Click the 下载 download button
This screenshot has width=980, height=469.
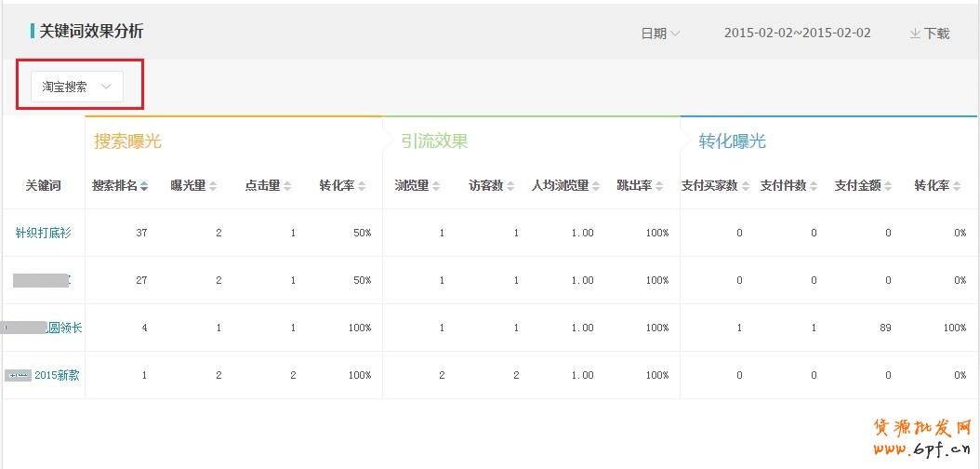point(929,33)
